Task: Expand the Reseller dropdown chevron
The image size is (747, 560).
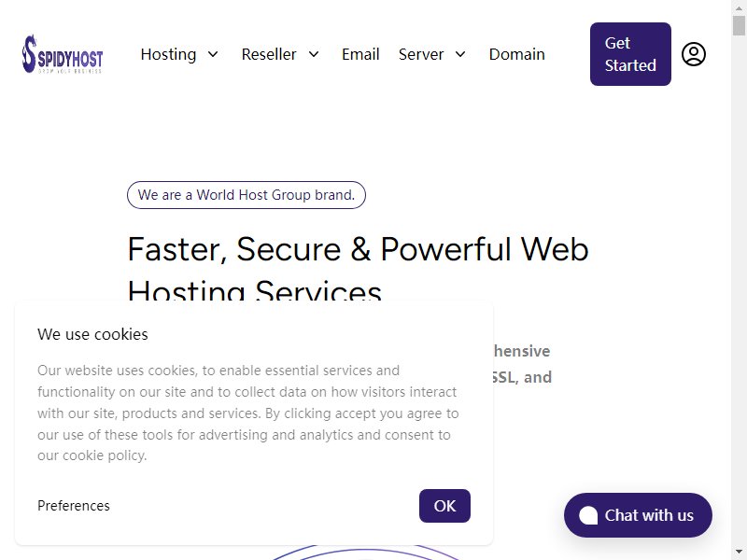Action: coord(314,54)
